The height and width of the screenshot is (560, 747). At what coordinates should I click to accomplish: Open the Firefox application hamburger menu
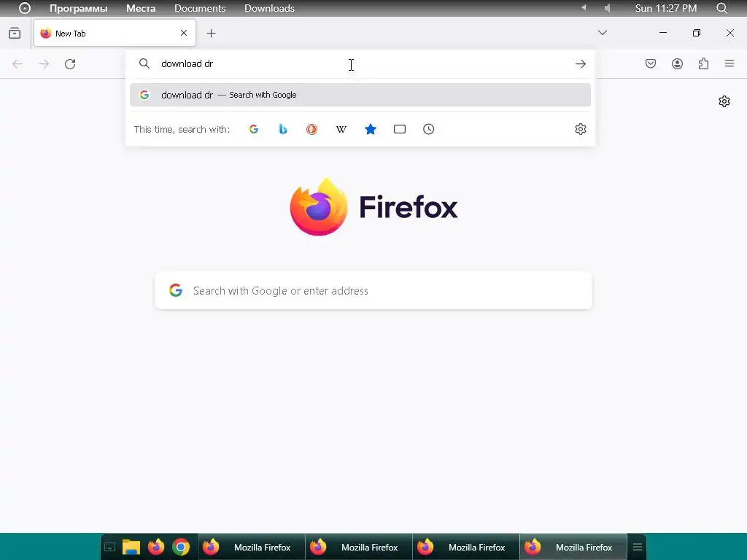(729, 63)
